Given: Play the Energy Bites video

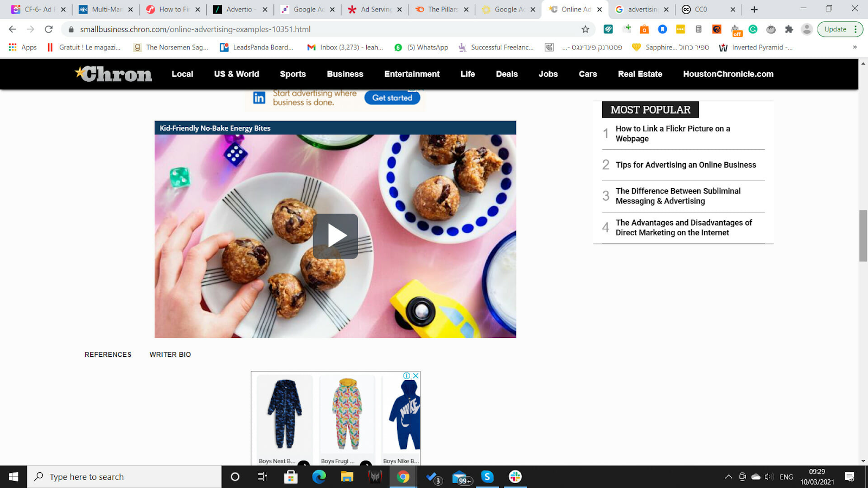Looking at the screenshot, I should point(335,236).
